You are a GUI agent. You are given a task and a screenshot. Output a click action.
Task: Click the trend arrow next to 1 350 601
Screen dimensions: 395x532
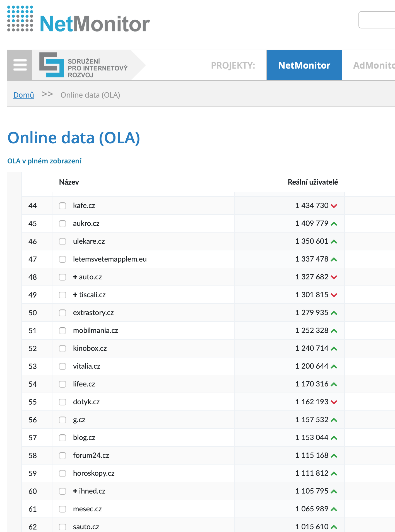point(334,241)
